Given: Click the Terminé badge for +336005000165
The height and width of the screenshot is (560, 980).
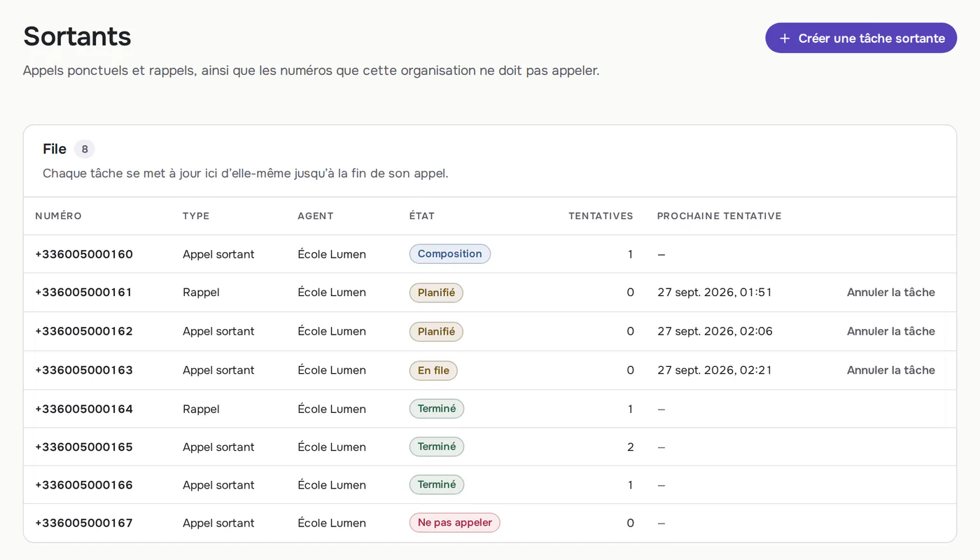Looking at the screenshot, I should point(437,447).
